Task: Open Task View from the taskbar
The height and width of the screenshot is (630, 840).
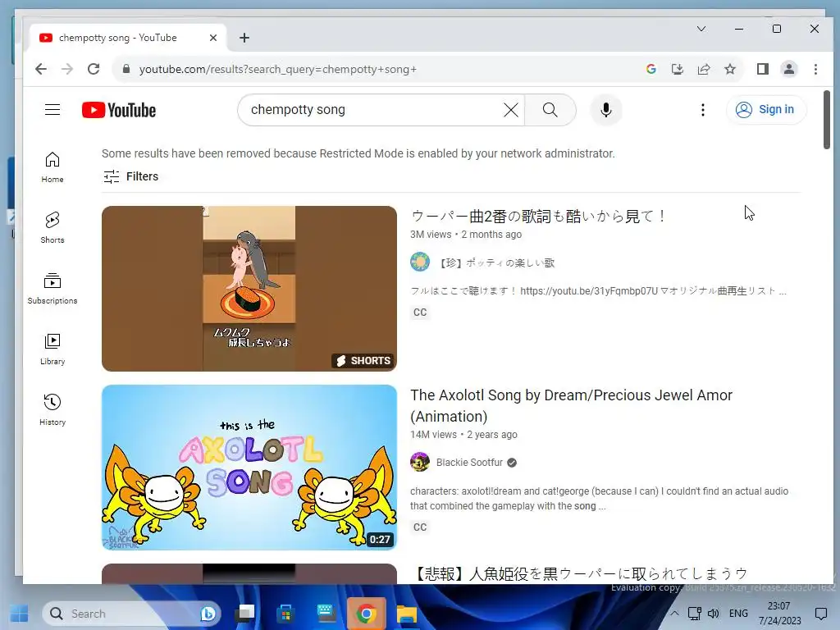Action: (x=246, y=614)
